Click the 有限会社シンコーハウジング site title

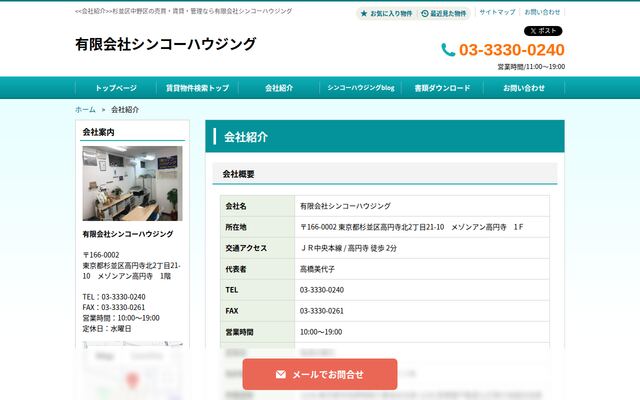pyautogui.click(x=166, y=44)
